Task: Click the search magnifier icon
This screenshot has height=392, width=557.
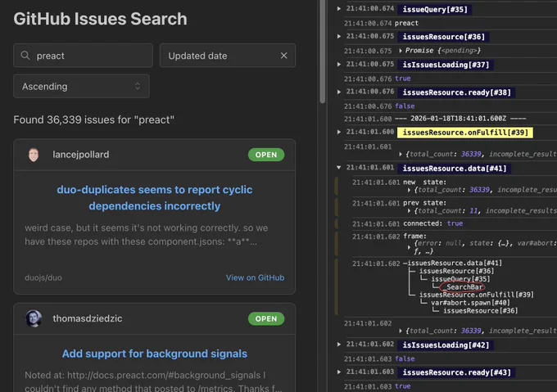Action: click(x=25, y=56)
